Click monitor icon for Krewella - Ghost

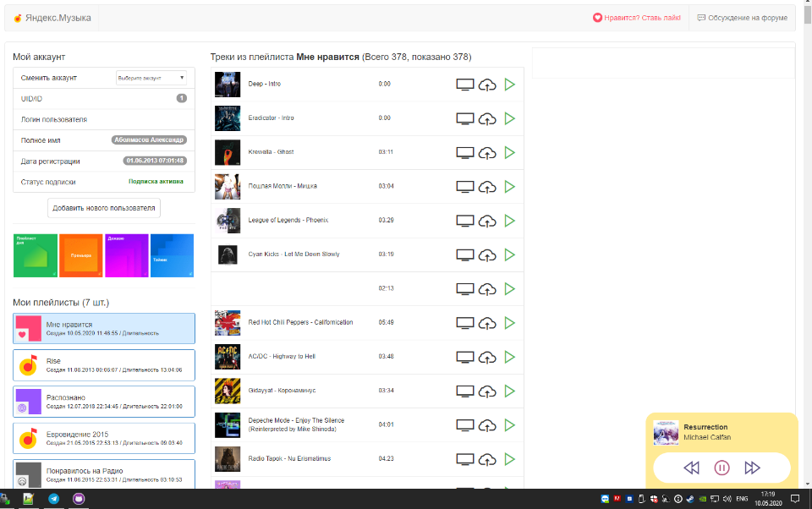coord(465,153)
